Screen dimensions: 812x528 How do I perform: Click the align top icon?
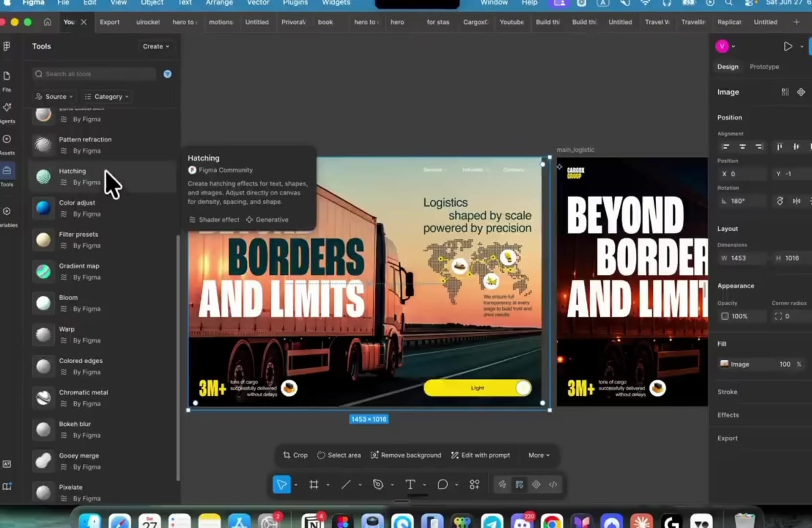779,147
